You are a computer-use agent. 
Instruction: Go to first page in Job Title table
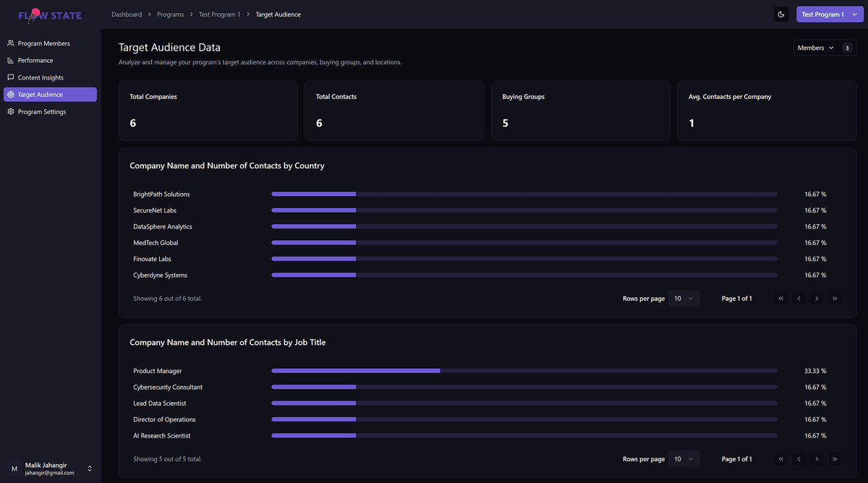pyautogui.click(x=780, y=459)
